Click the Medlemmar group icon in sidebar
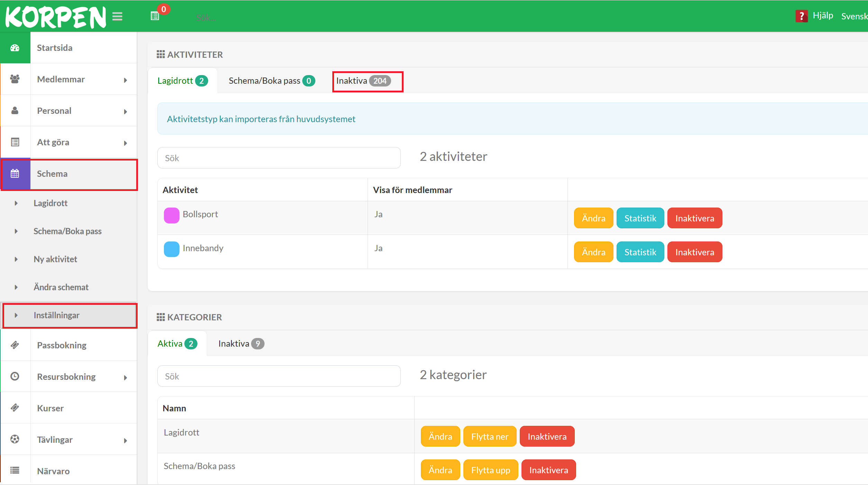This screenshot has width=868, height=485. click(x=15, y=79)
